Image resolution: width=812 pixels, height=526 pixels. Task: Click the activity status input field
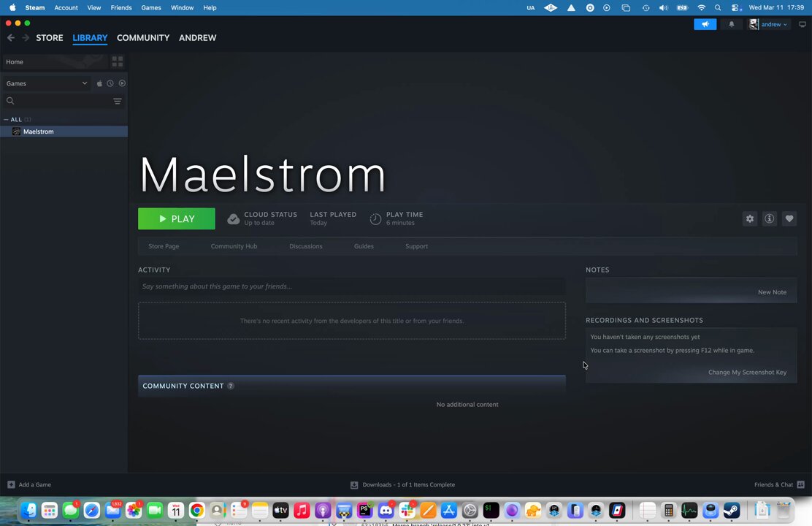(x=352, y=286)
